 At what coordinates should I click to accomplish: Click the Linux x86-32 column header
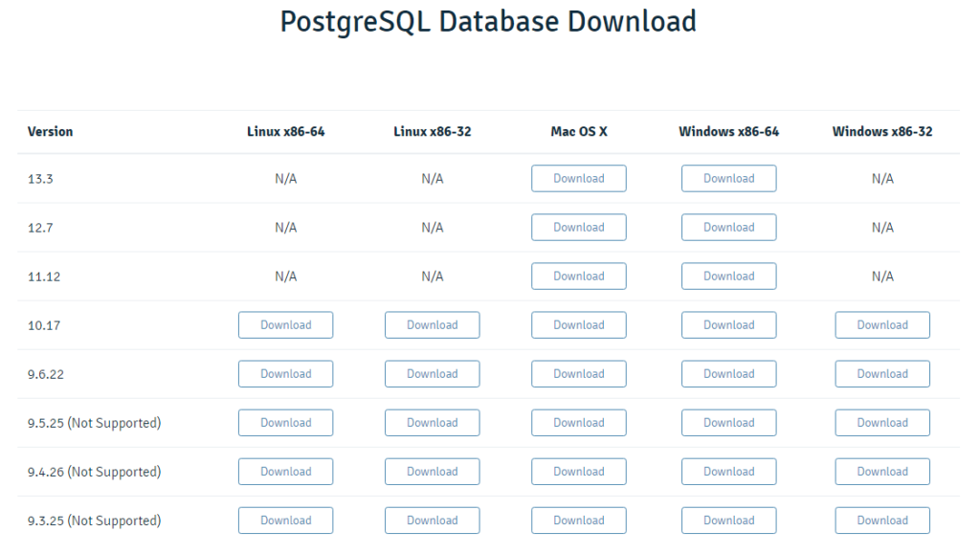pos(433,132)
